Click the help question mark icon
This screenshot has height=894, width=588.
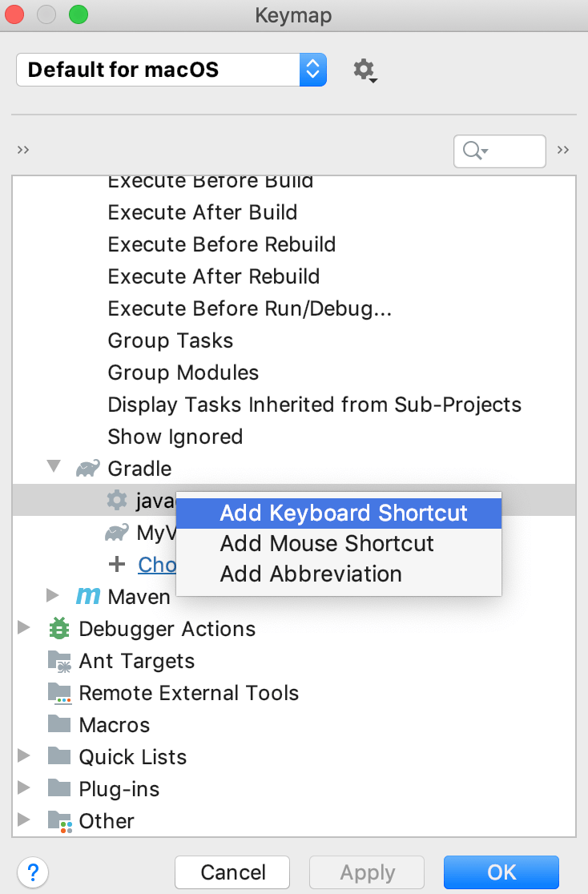[x=33, y=872]
